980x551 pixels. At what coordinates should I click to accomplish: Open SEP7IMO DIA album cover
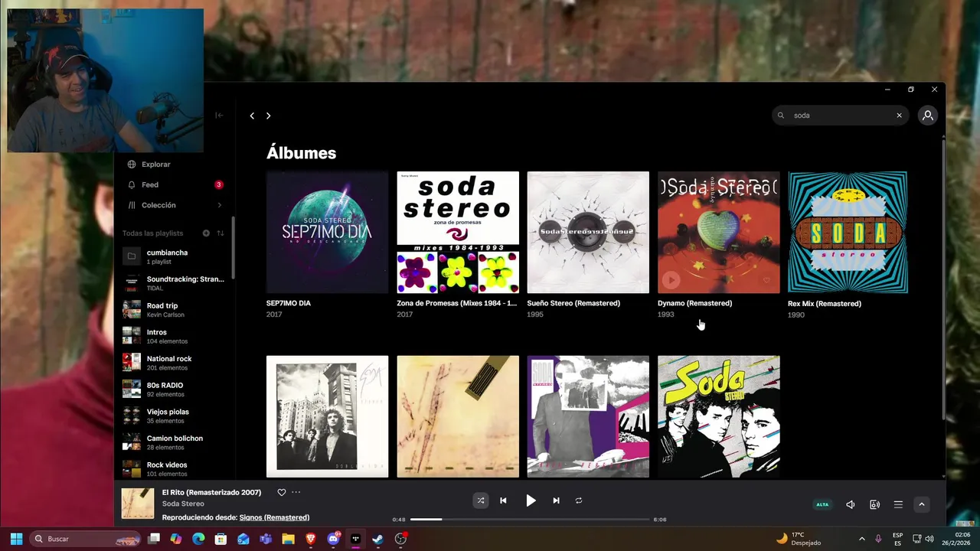(x=327, y=232)
